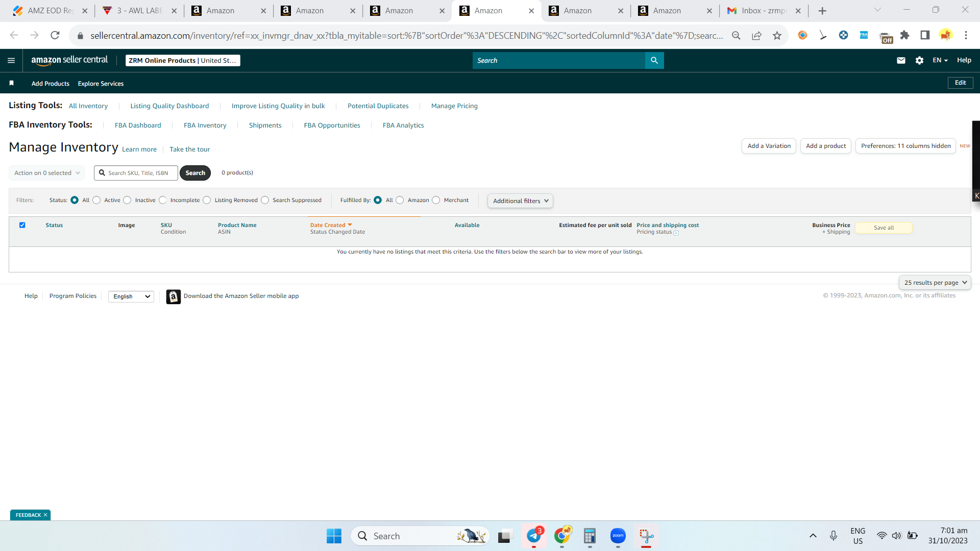This screenshot has height=551, width=980.
Task: Reload the page with browser refresh
Action: click(55, 35)
